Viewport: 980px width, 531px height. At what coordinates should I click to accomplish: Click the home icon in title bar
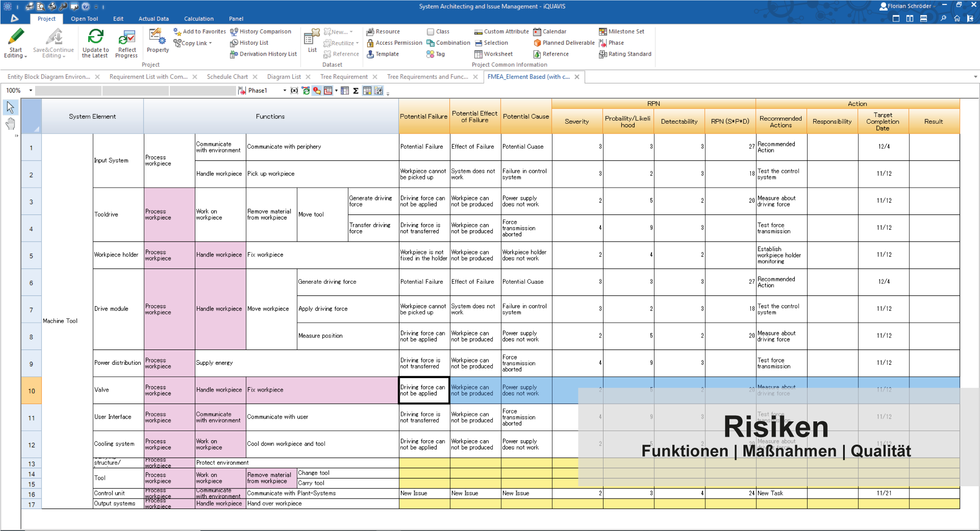point(957,18)
